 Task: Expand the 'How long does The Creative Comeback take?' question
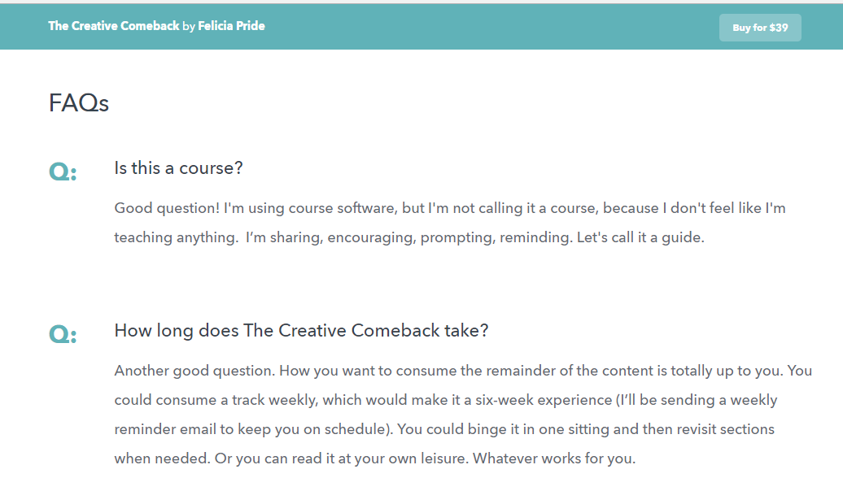tap(302, 330)
